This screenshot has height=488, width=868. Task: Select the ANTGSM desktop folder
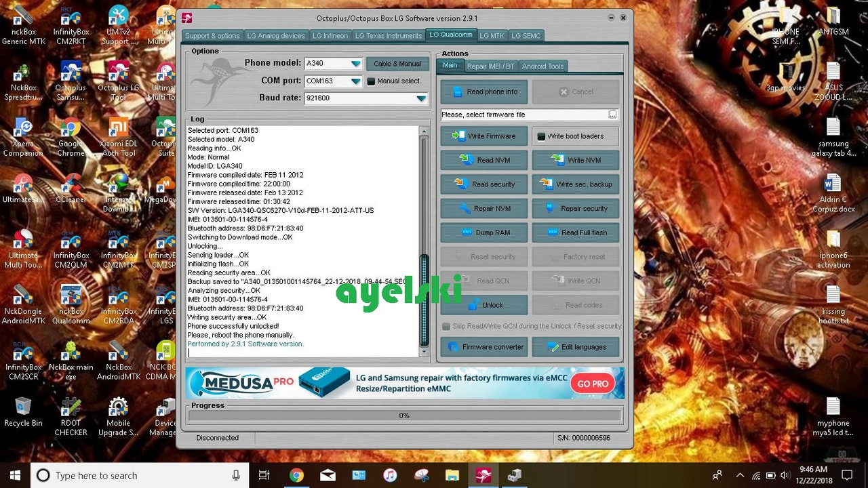(x=833, y=22)
